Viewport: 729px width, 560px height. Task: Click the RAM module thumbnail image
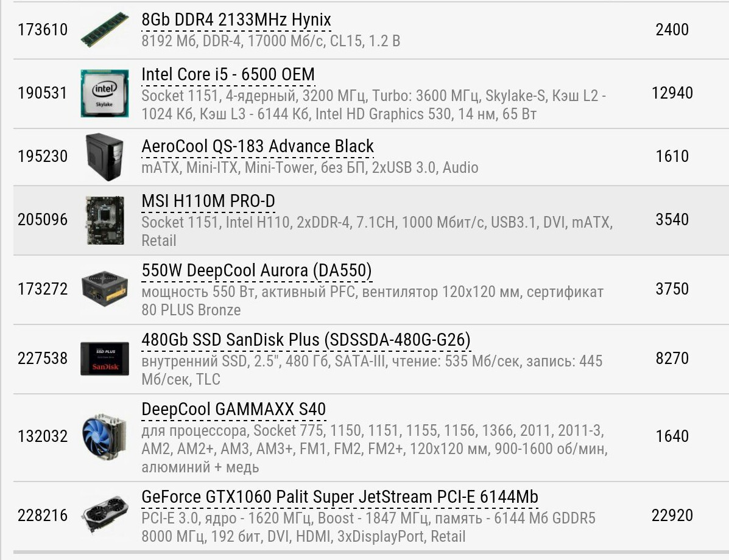(x=105, y=30)
